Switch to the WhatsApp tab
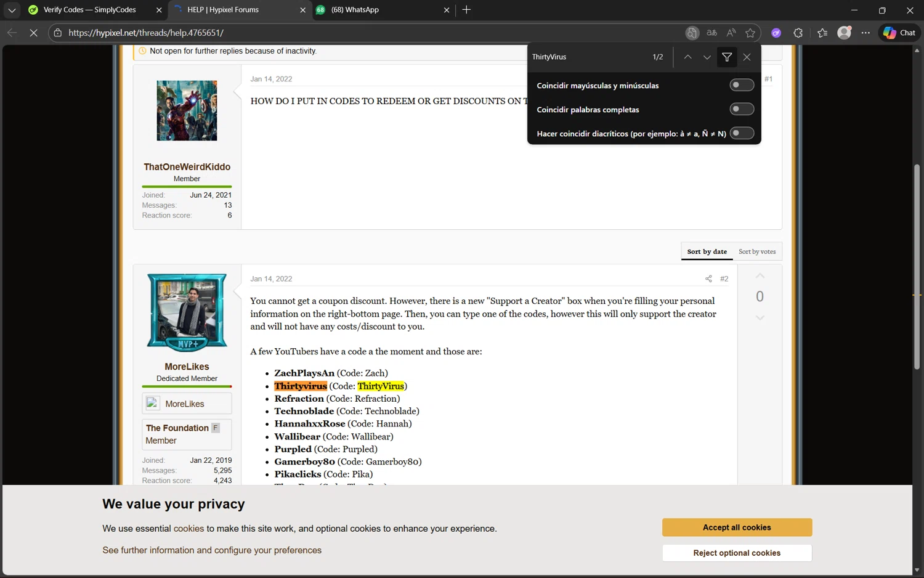Viewport: 924px width, 578px height. [x=383, y=10]
